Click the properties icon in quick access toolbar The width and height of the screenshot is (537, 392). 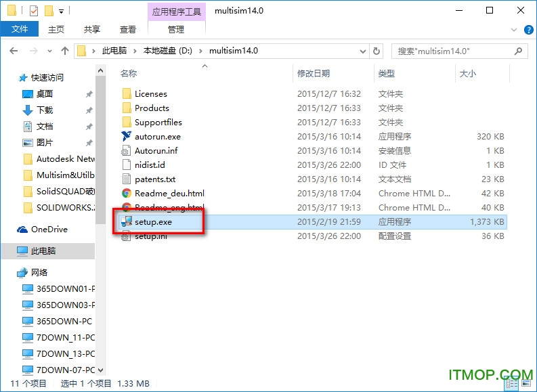[x=34, y=11]
